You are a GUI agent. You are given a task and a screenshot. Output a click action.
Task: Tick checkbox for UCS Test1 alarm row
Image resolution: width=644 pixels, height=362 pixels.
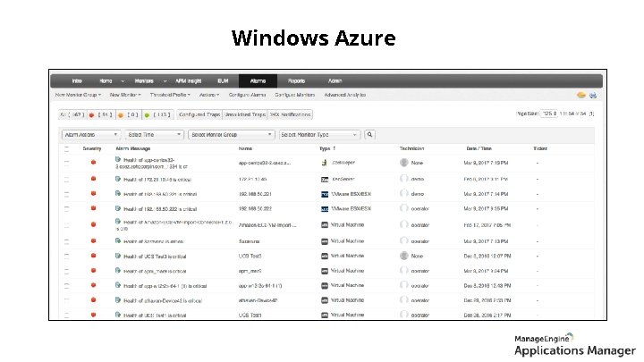tap(66, 316)
